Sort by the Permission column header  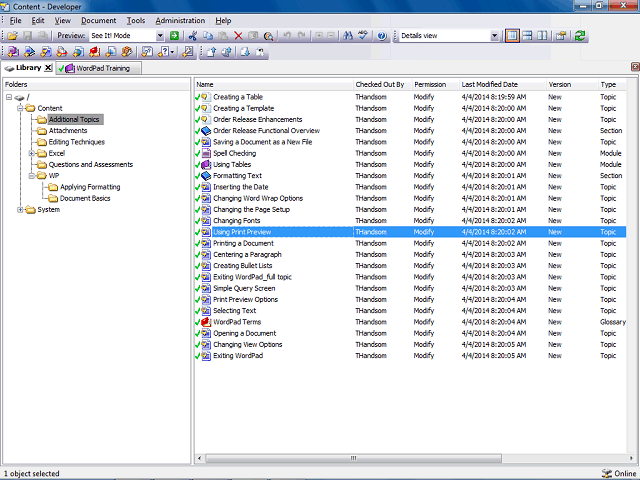436,84
